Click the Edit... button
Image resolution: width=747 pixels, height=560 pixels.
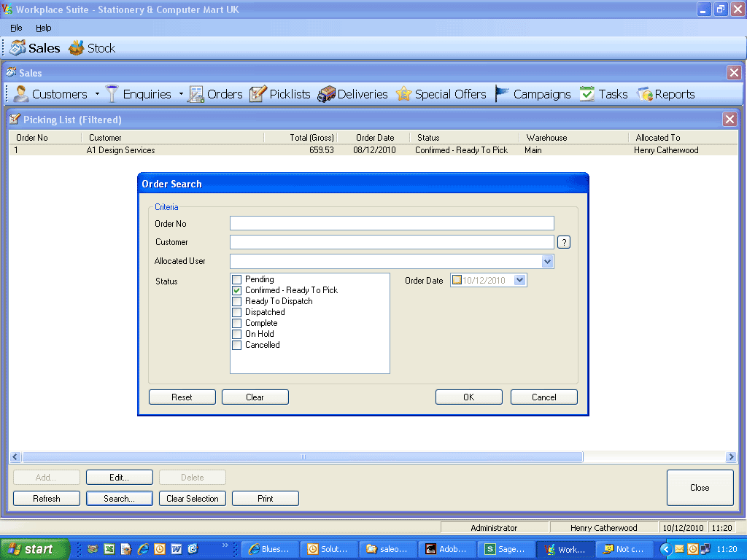pyautogui.click(x=120, y=477)
